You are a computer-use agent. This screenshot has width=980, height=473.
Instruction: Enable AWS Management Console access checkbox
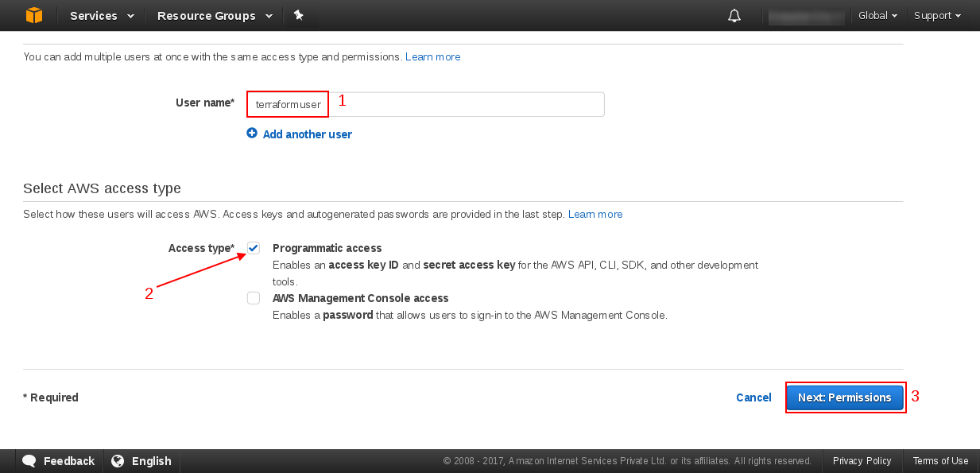pyautogui.click(x=254, y=298)
